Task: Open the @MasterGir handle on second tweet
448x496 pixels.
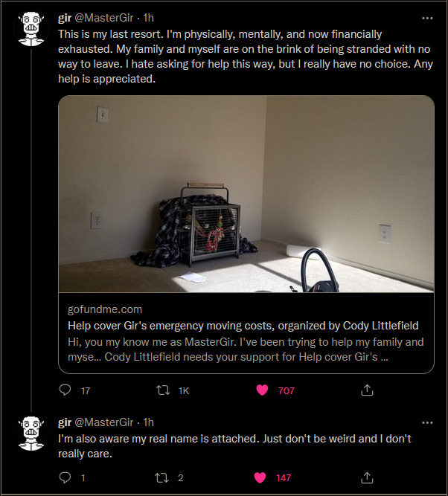Action: click(x=104, y=422)
